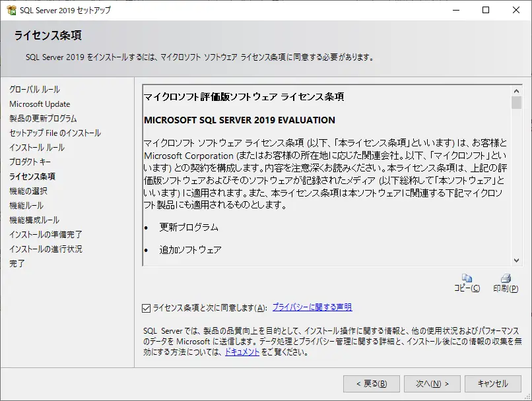Image resolution: width=532 pixels, height=401 pixels.
Task: Select the インストールの進行状況 step
Action: [46, 249]
